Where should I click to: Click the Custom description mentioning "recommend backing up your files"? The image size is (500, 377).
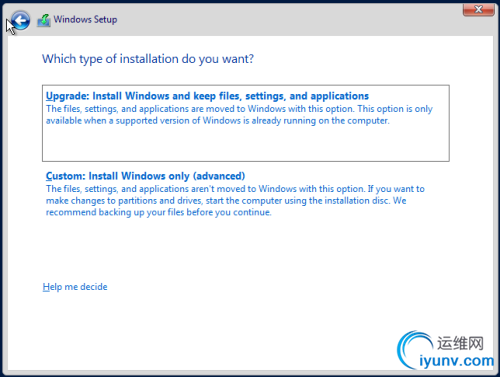[x=235, y=201]
